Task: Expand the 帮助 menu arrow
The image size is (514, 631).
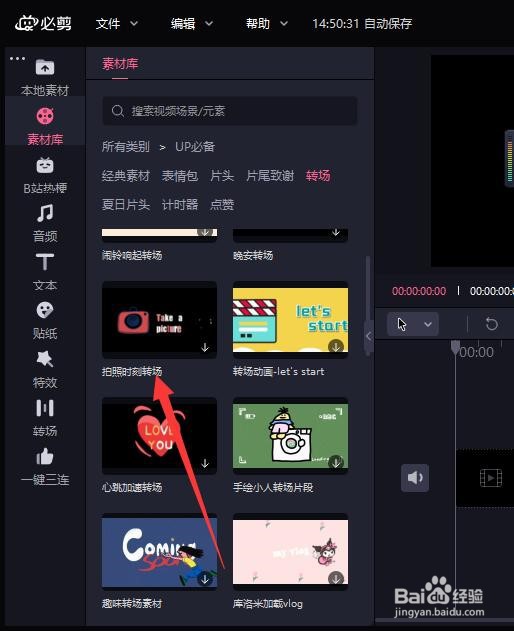Action: 284,24
